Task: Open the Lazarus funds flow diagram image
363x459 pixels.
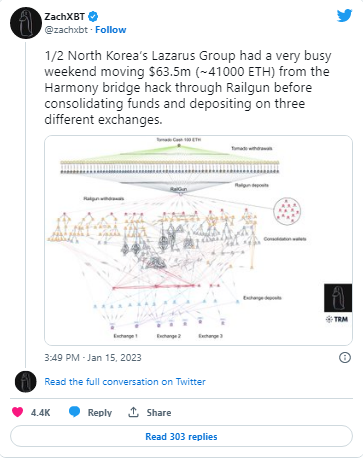Action: [x=198, y=240]
